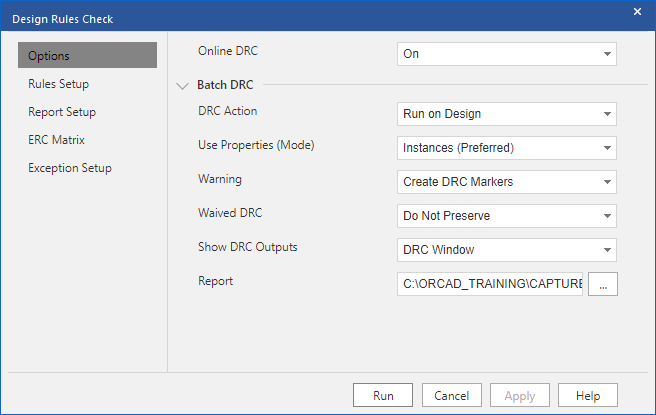Click the Use Properties (Mode) label
656x415 pixels.
[x=256, y=145]
